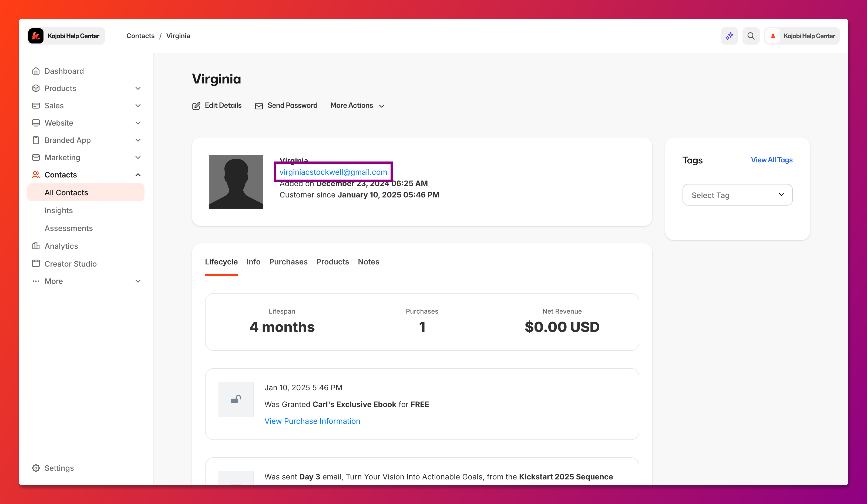The image size is (867, 504).
Task: Open the View All Tags link
Action: pyautogui.click(x=771, y=160)
